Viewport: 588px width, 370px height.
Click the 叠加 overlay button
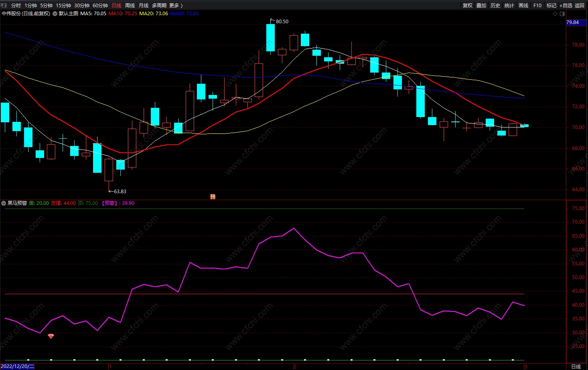(x=481, y=5)
